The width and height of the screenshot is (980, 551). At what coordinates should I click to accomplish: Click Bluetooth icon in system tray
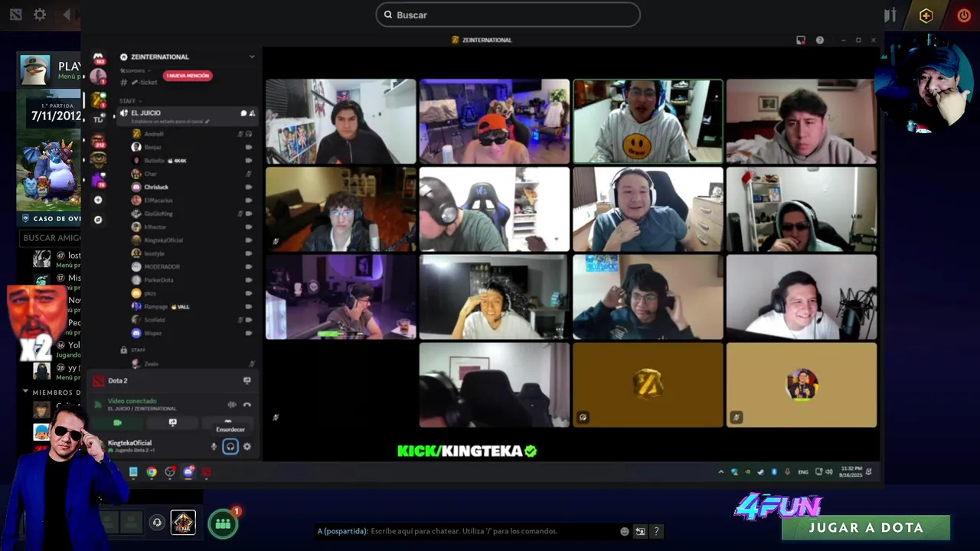coord(774,472)
